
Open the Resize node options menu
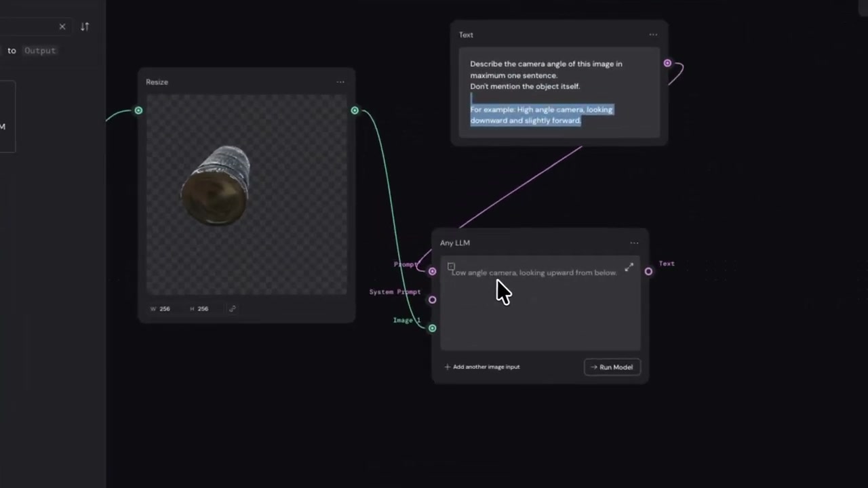340,82
